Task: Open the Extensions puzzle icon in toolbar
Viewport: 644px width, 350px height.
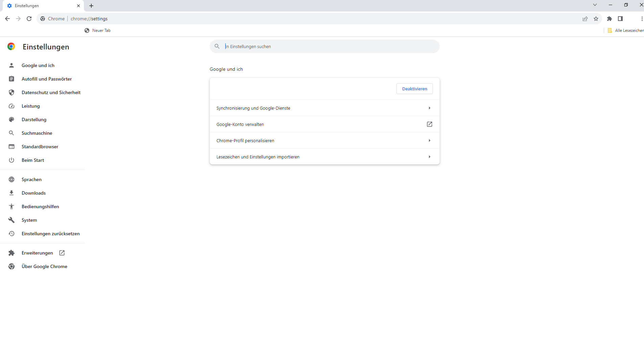Action: coord(609,19)
